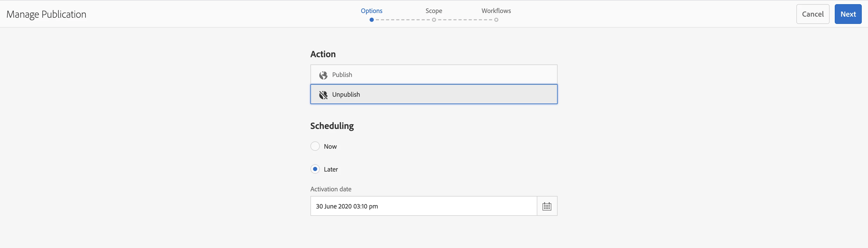
Task: Click the 'Activation date' field label
Action: coord(330,189)
